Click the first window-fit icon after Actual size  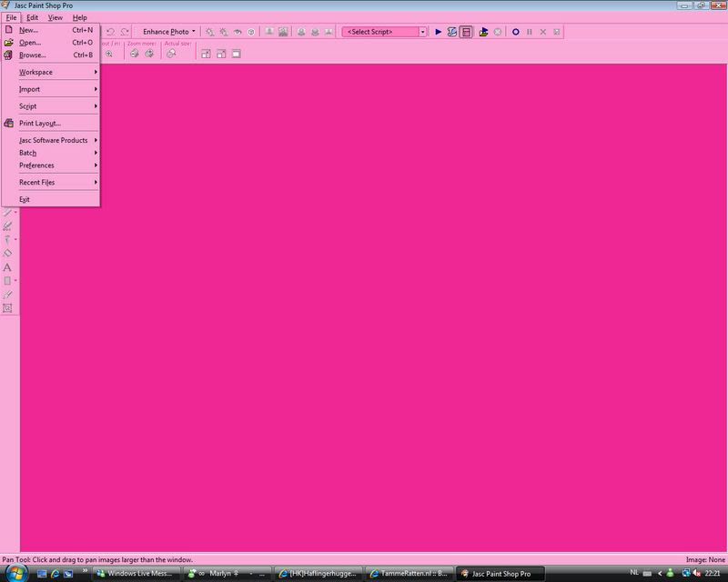(206, 54)
